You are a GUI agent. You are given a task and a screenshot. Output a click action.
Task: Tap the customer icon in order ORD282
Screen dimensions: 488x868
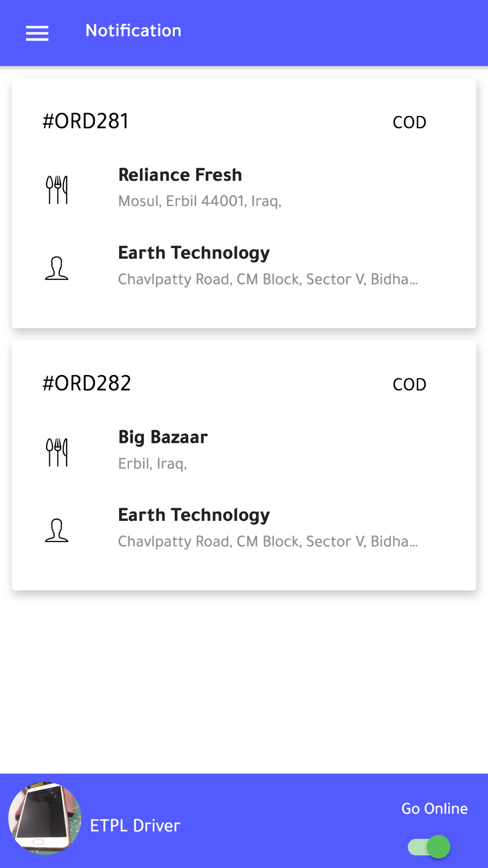click(57, 530)
